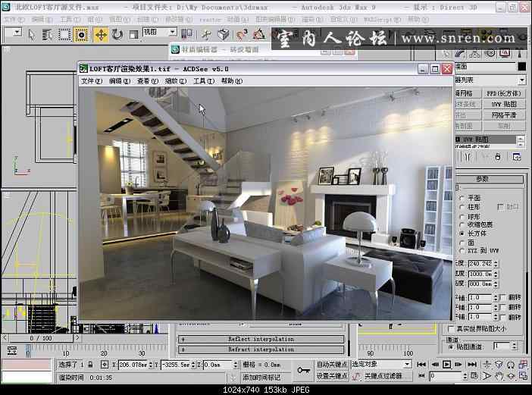
Task: Click the Pan View hand icon
Action: click(499, 376)
